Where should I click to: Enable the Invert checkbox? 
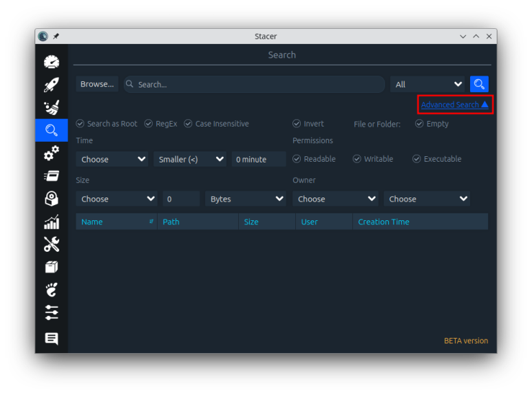coord(308,124)
